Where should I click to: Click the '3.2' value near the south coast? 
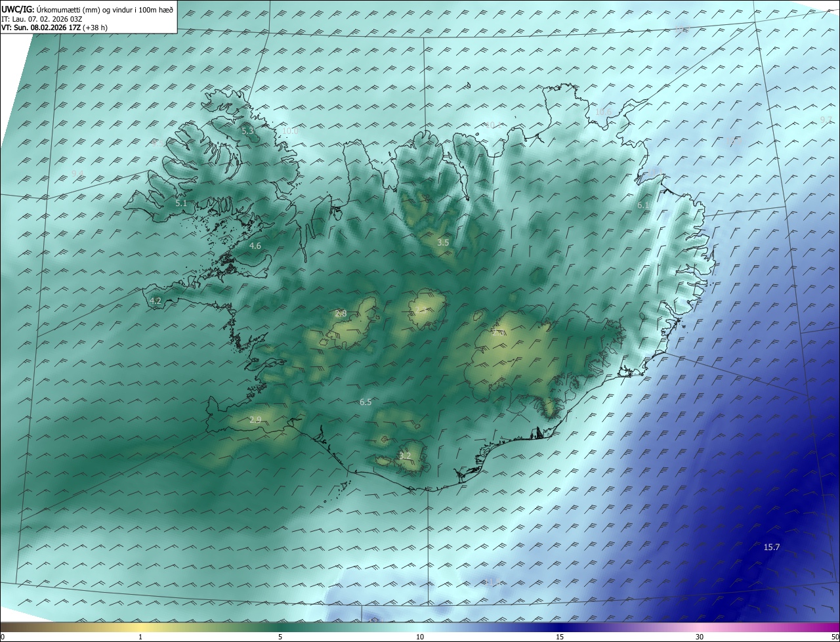pos(405,456)
